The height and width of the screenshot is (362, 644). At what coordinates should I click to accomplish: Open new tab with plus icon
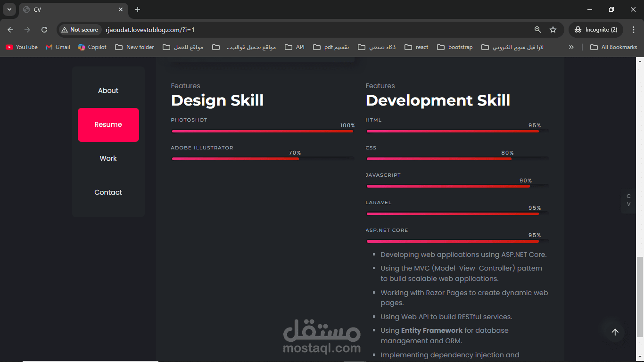138,9
